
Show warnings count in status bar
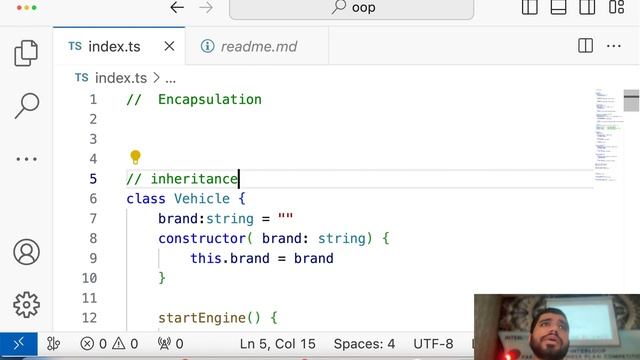click(x=125, y=344)
